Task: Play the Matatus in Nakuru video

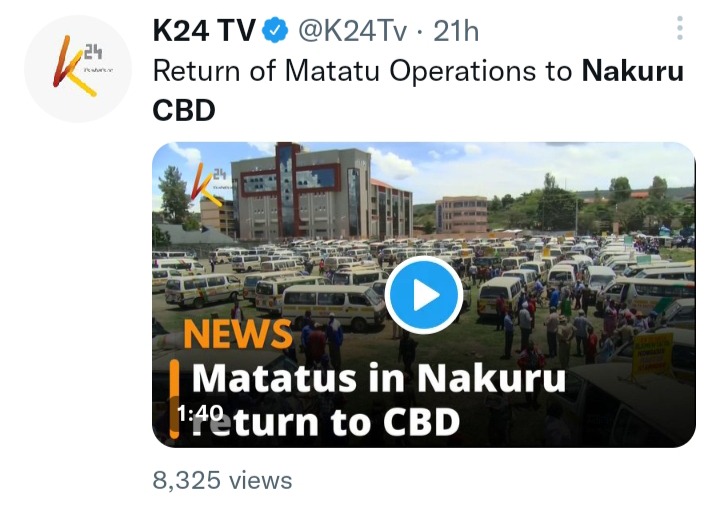Action: pyautogui.click(x=424, y=295)
